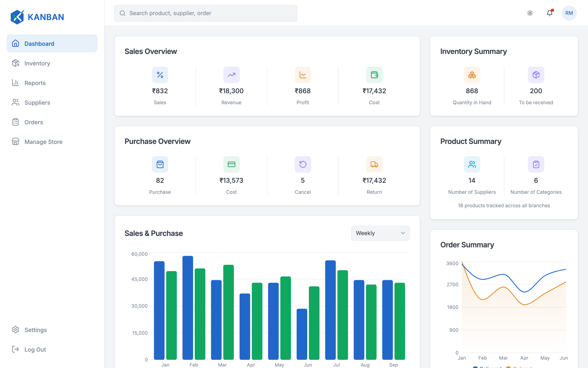Click the Manage Store shop icon

click(x=16, y=142)
